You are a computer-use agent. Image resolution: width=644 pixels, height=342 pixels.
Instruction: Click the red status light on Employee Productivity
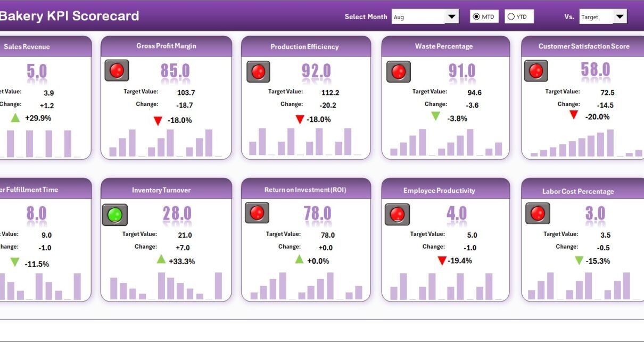click(x=397, y=214)
